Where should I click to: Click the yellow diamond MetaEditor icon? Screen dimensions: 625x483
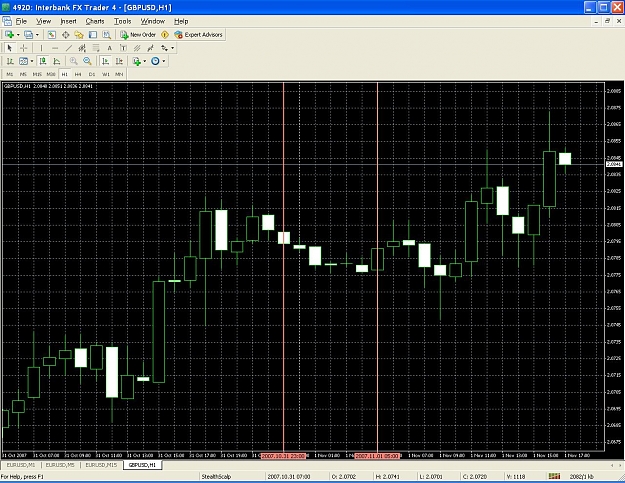pos(165,35)
